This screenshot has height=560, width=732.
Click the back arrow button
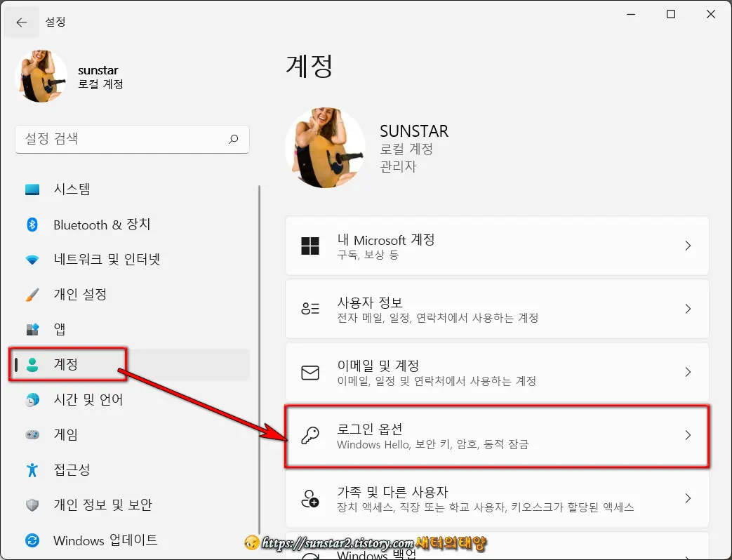tap(22, 22)
